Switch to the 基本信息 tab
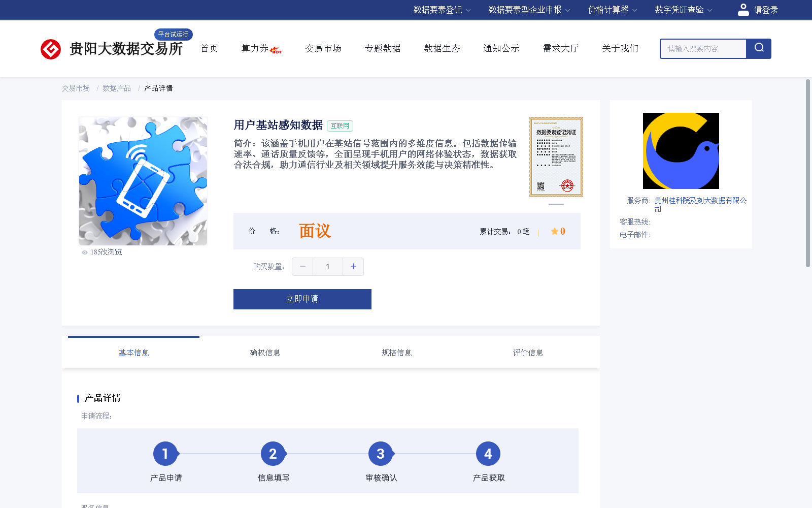 (133, 353)
